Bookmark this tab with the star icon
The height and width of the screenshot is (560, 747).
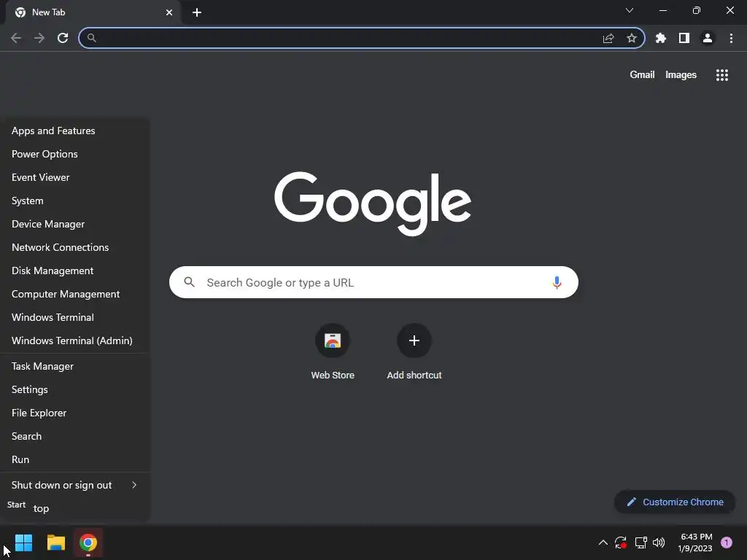click(x=632, y=38)
